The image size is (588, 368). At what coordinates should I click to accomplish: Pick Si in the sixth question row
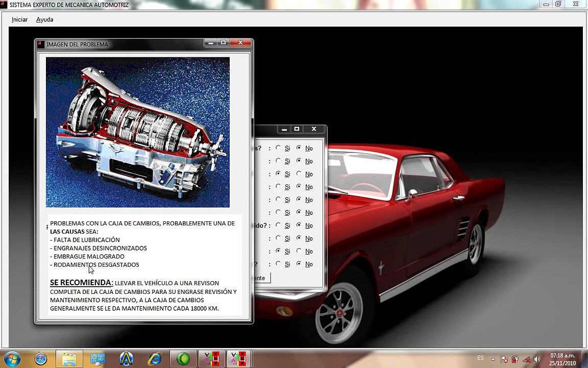point(278,212)
